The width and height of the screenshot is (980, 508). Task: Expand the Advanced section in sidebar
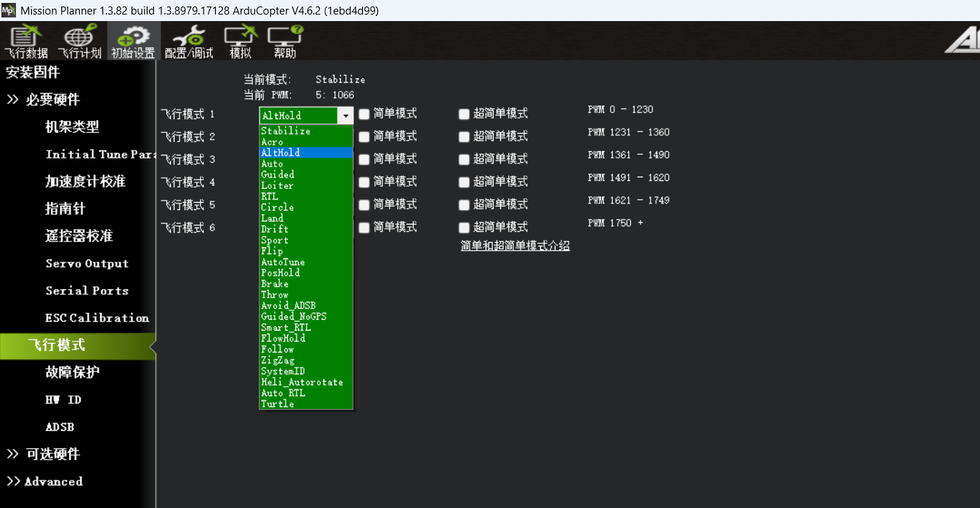pos(45,481)
